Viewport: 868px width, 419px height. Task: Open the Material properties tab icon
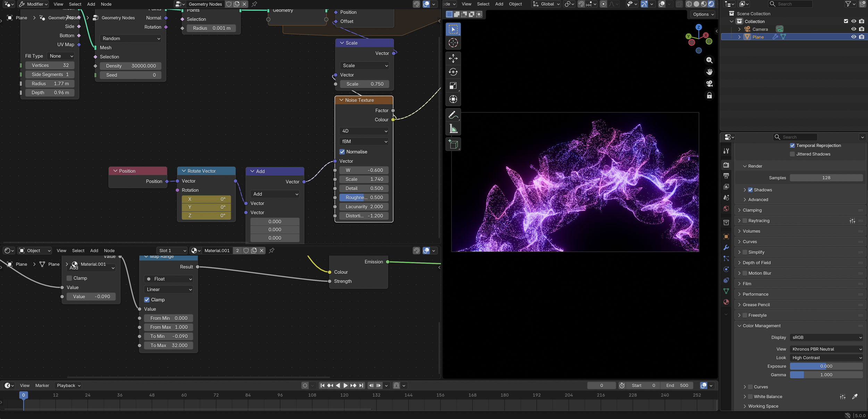click(726, 302)
